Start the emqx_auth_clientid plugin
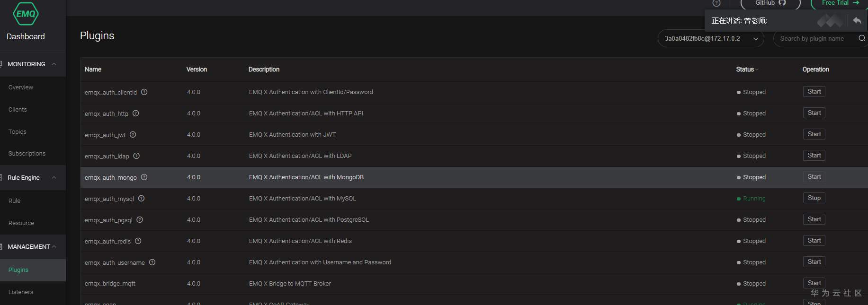 [814, 92]
